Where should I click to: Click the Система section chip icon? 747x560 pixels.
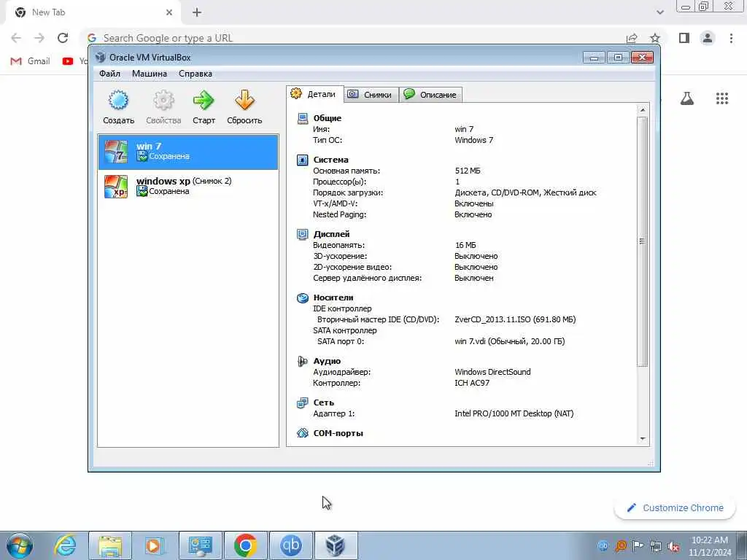pyautogui.click(x=303, y=160)
